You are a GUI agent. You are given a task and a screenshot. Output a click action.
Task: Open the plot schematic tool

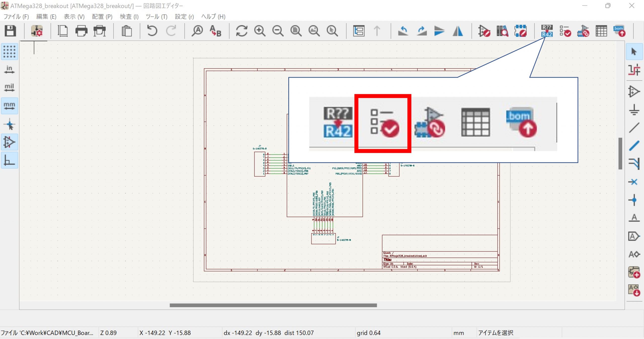coord(100,31)
